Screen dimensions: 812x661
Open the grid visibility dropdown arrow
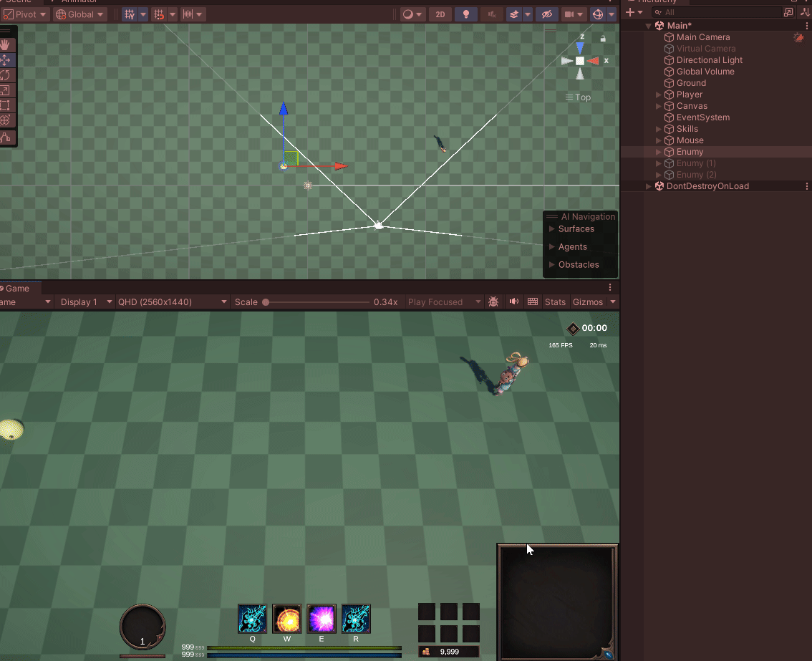[143, 14]
